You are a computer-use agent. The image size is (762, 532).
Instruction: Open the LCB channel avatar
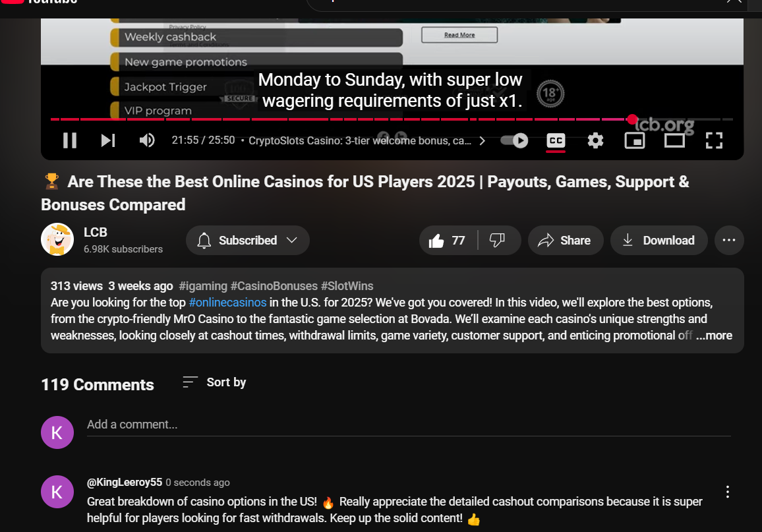point(57,239)
